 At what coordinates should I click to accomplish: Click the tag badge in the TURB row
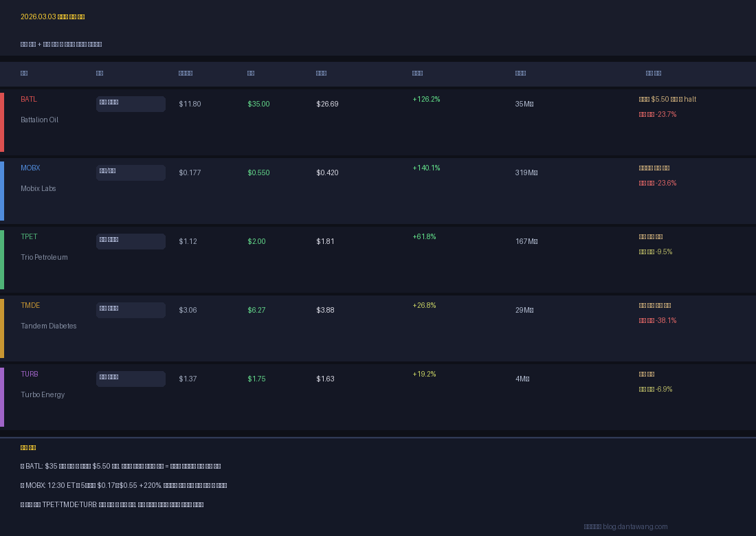pyautogui.click(x=131, y=379)
